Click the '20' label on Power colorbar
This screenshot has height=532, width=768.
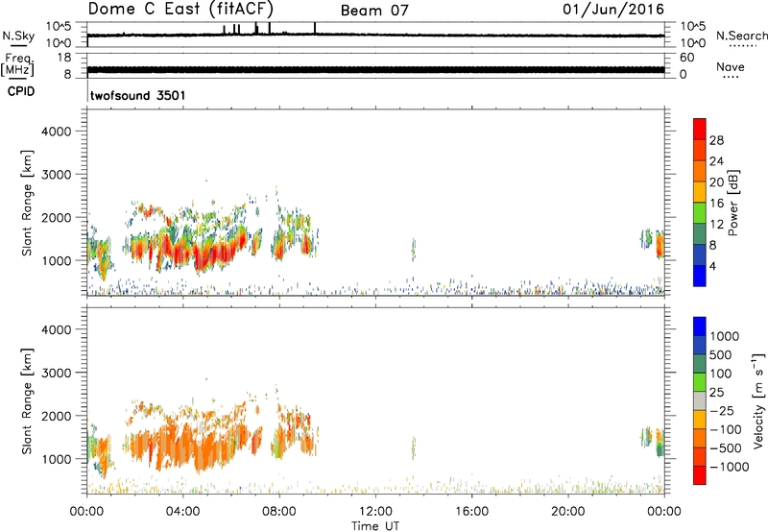[716, 182]
